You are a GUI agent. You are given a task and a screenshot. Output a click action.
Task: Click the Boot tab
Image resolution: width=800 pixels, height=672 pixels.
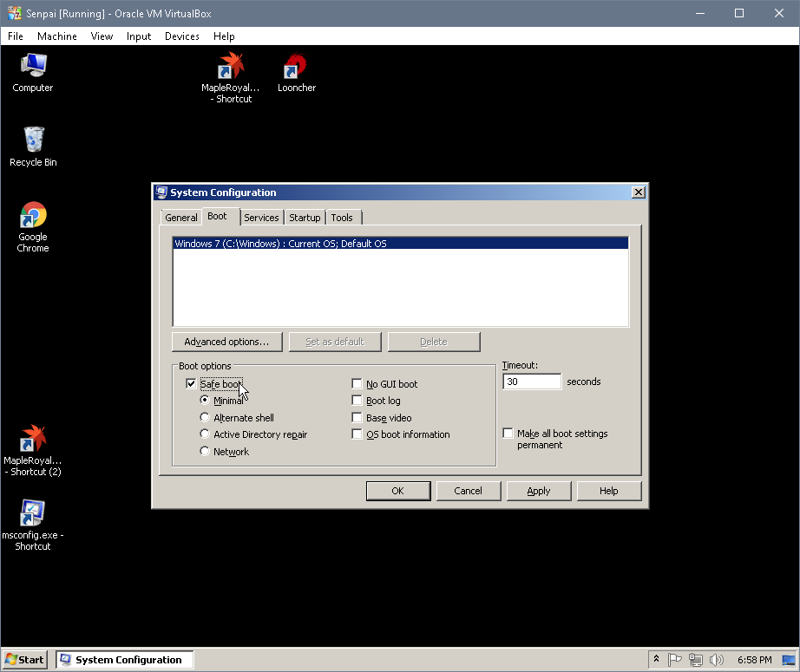tap(217, 216)
